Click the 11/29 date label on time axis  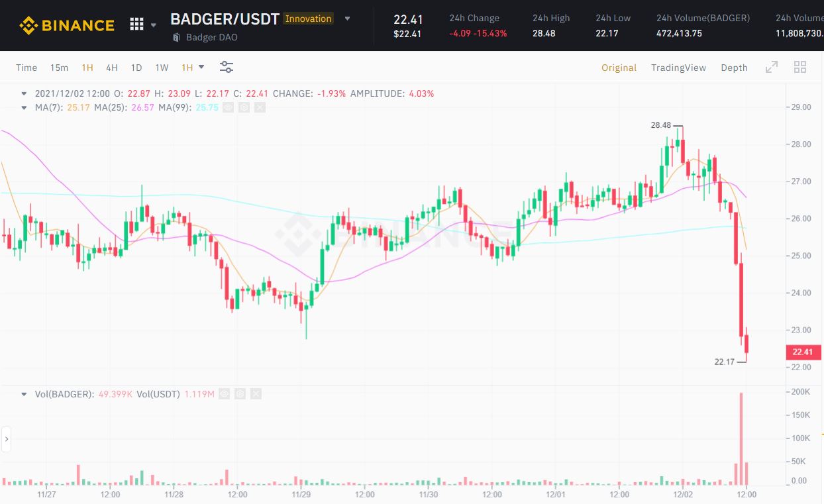[x=301, y=494]
